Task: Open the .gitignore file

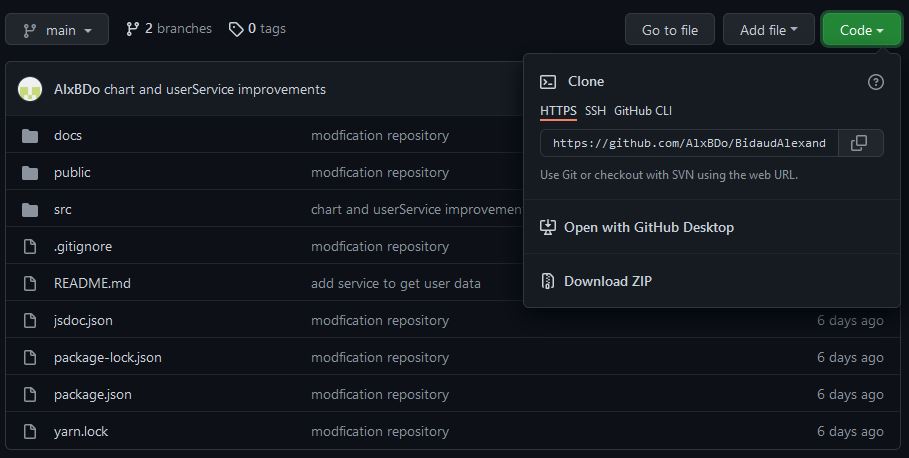Action: (x=83, y=246)
